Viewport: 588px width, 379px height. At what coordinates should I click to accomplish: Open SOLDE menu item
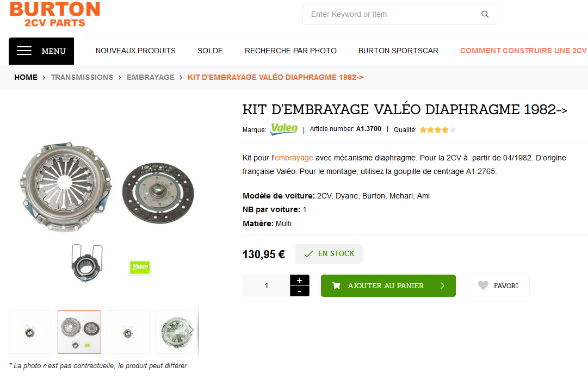pos(210,51)
